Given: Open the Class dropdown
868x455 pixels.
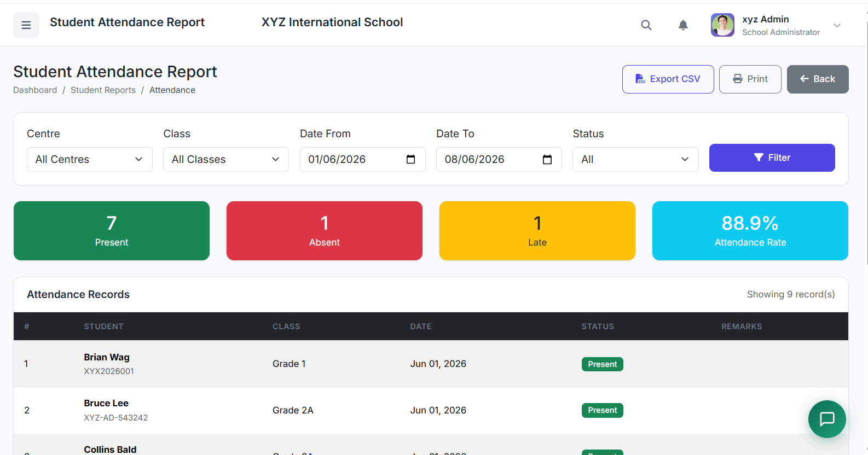Looking at the screenshot, I should coord(226,159).
